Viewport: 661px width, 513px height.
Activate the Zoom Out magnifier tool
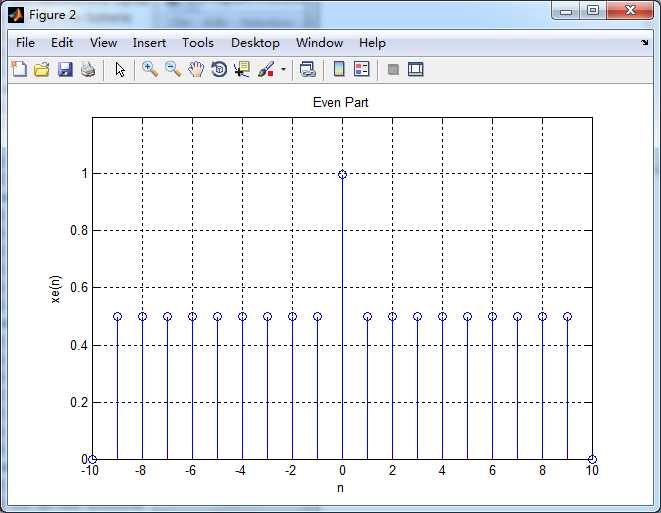pyautogui.click(x=173, y=69)
